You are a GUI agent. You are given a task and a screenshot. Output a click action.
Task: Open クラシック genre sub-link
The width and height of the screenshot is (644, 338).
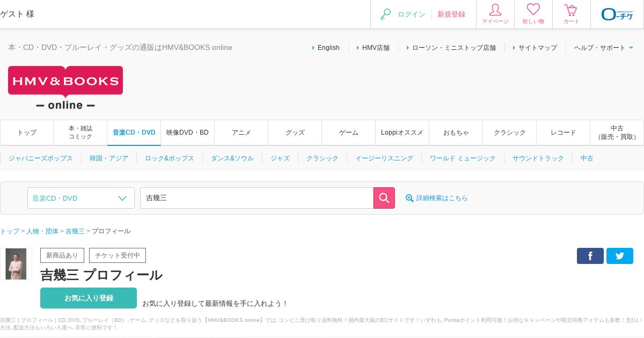323,158
